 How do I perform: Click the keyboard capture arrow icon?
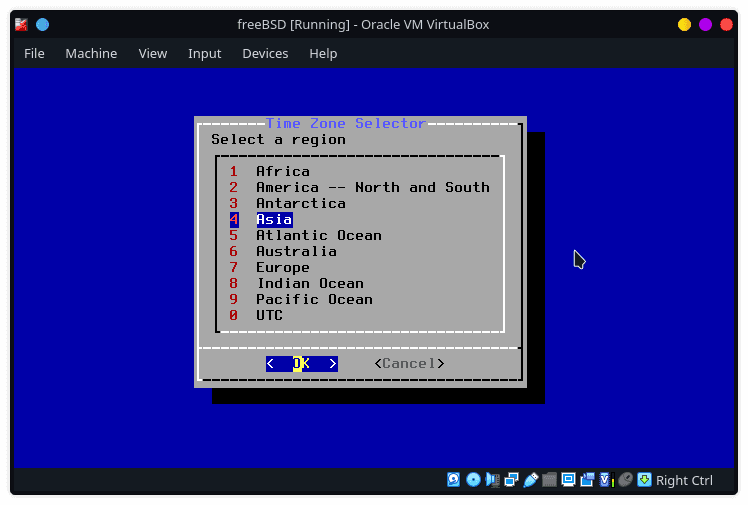(x=644, y=480)
